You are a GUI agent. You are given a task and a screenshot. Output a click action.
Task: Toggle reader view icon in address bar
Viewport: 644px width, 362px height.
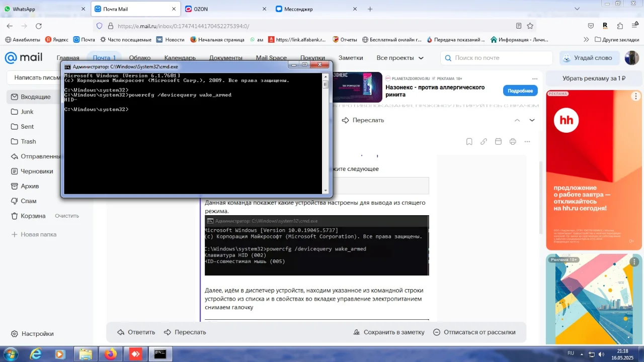point(519,26)
